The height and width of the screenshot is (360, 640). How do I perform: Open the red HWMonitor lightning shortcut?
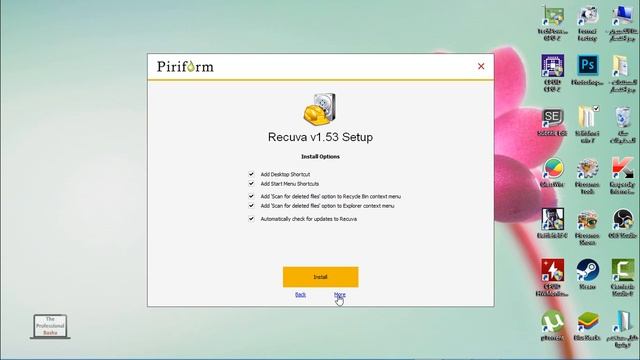[552, 278]
